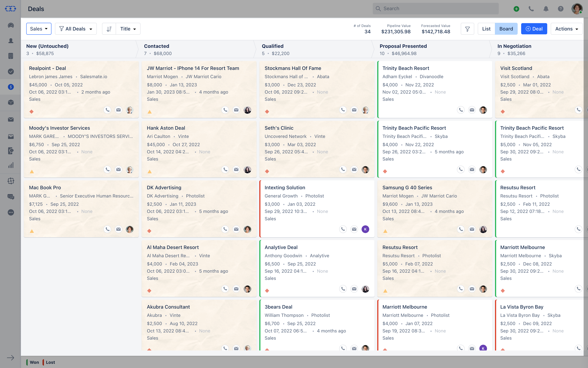Viewport: 588px width, 368px height.
Task: Expand sidebar with the arrow icon
Action: point(10,358)
